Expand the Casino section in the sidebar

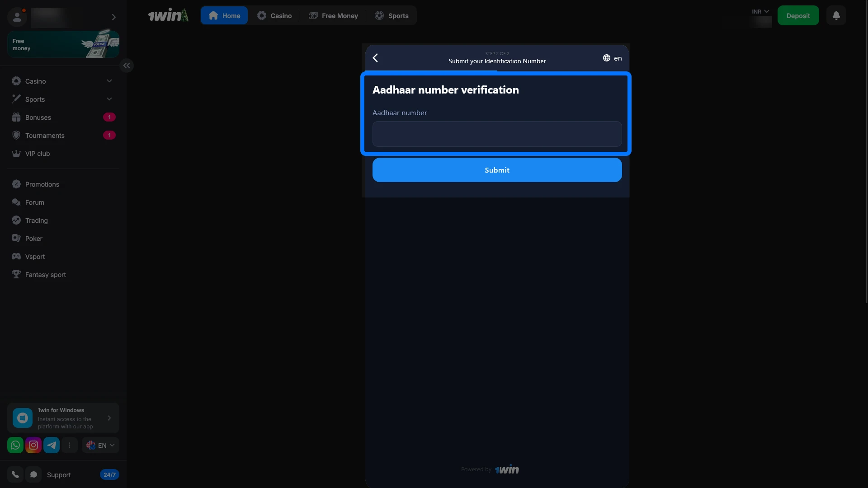click(109, 81)
